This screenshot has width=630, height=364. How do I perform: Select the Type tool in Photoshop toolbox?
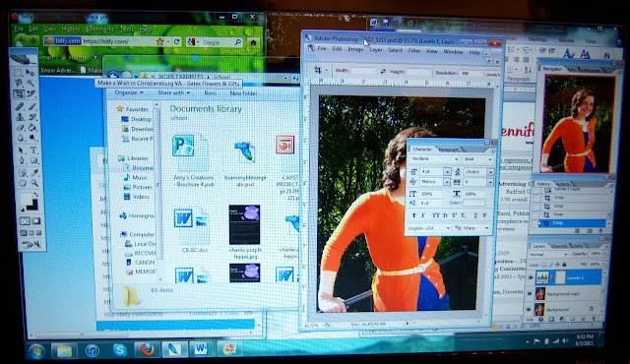pos(33,151)
